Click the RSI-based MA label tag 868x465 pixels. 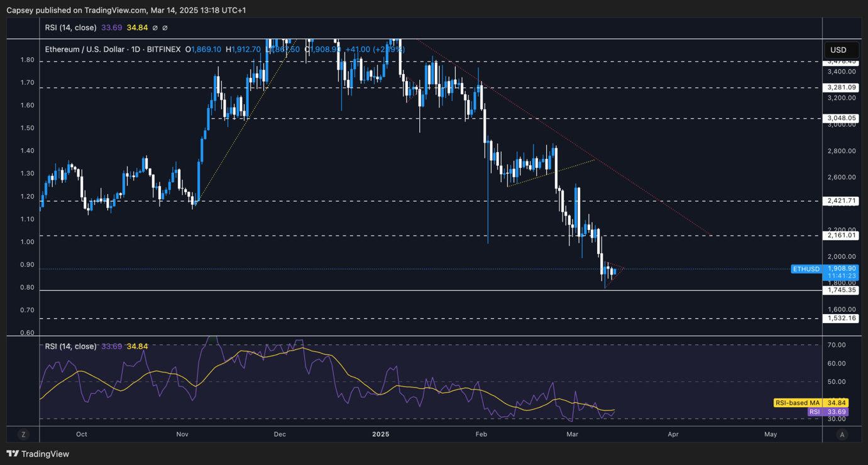798,403
